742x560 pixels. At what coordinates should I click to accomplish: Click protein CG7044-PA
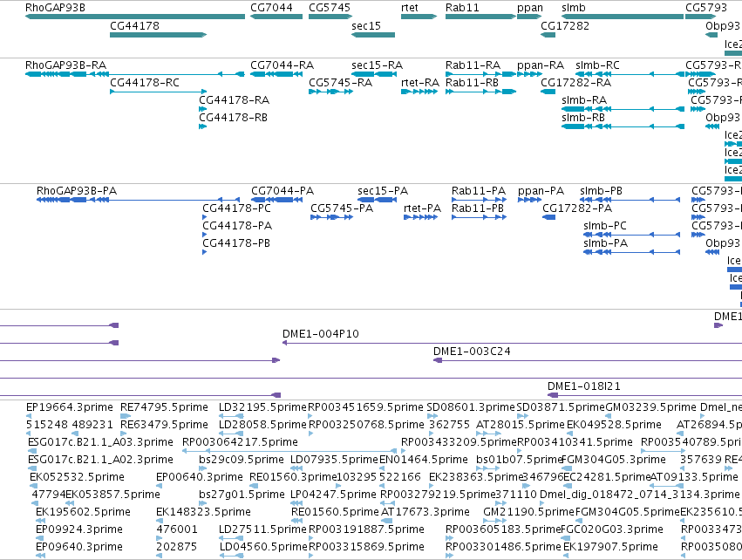[x=276, y=200]
